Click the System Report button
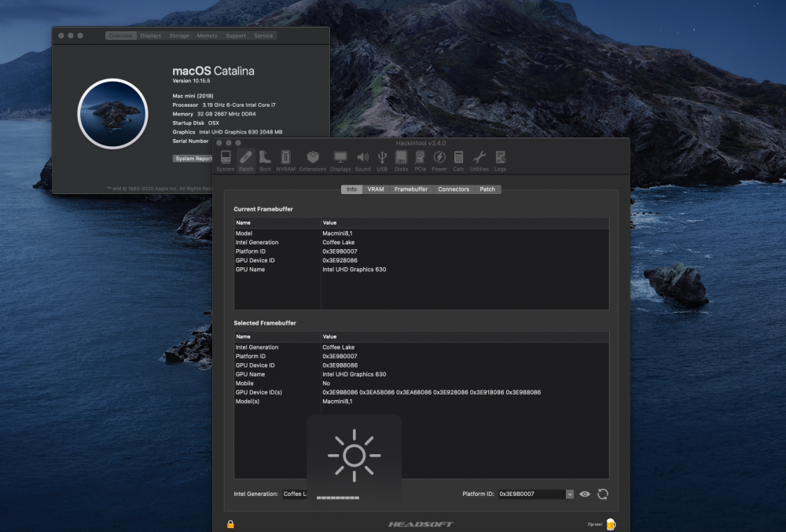This screenshot has height=532, width=786. coord(193,158)
